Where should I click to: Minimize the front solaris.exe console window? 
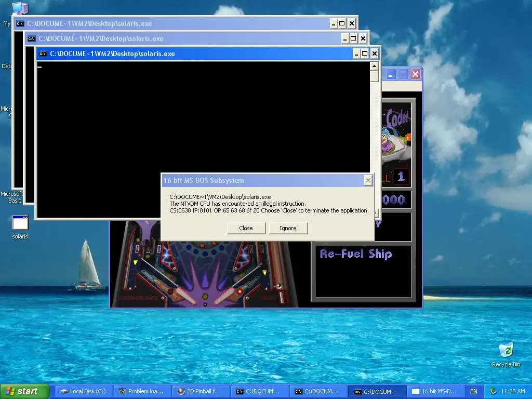(x=356, y=54)
